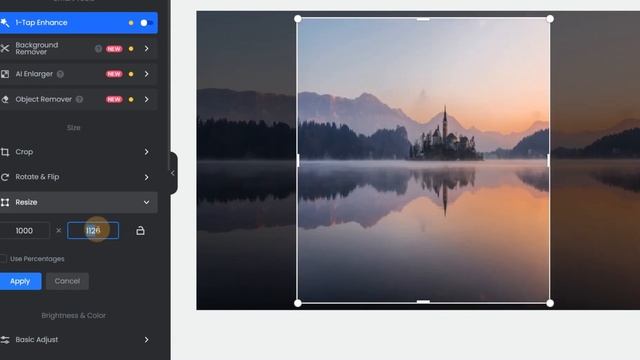Click the Resize section header
Viewport: 640px width, 360px height.
point(78,202)
